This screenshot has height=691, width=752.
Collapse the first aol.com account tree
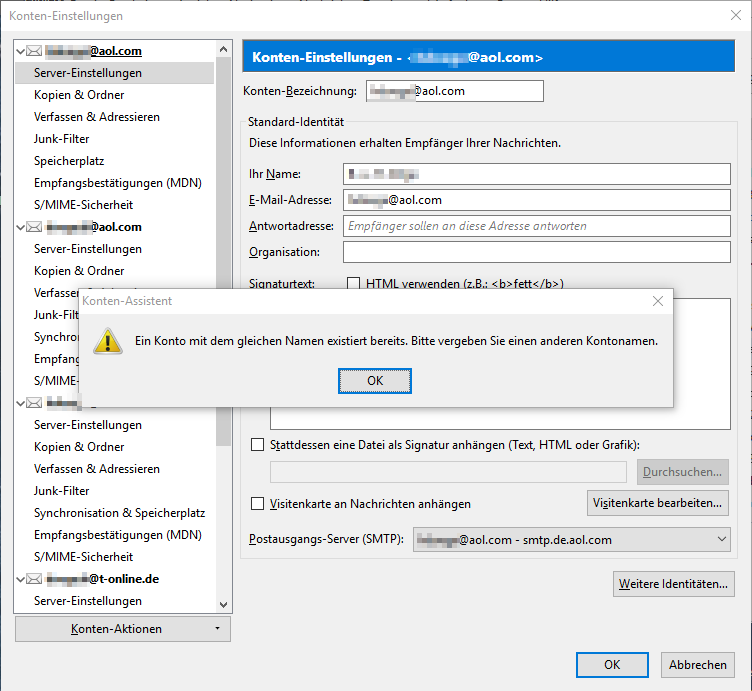(x=21, y=51)
